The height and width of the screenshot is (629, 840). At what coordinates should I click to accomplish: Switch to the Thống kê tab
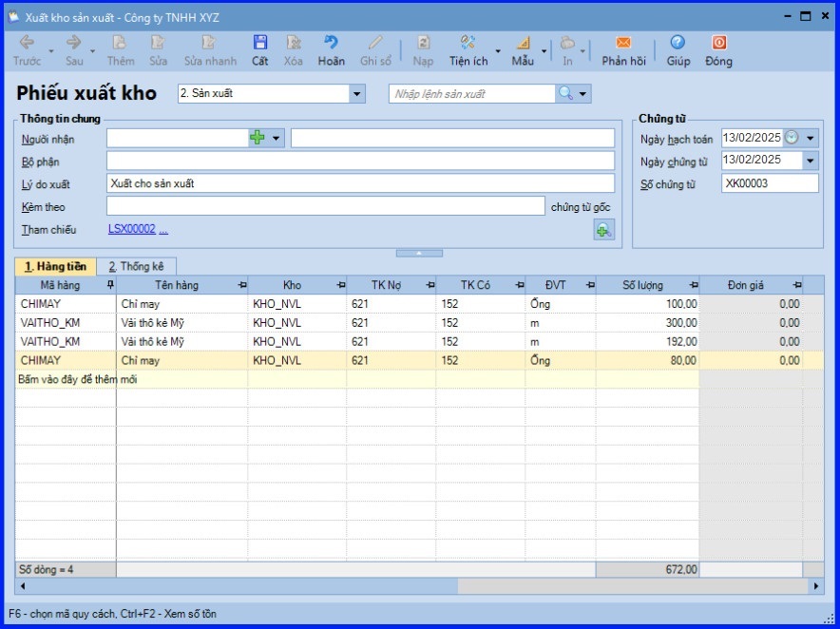click(136, 267)
